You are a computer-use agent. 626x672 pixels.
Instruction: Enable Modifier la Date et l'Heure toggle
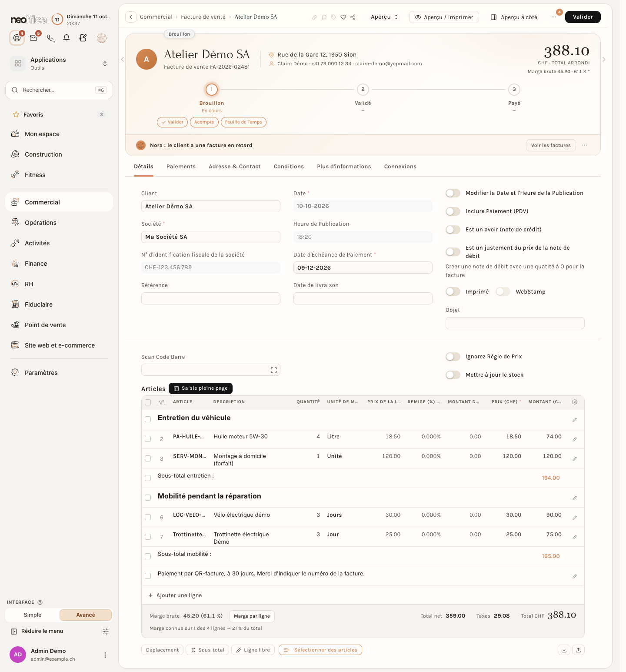[x=453, y=193]
